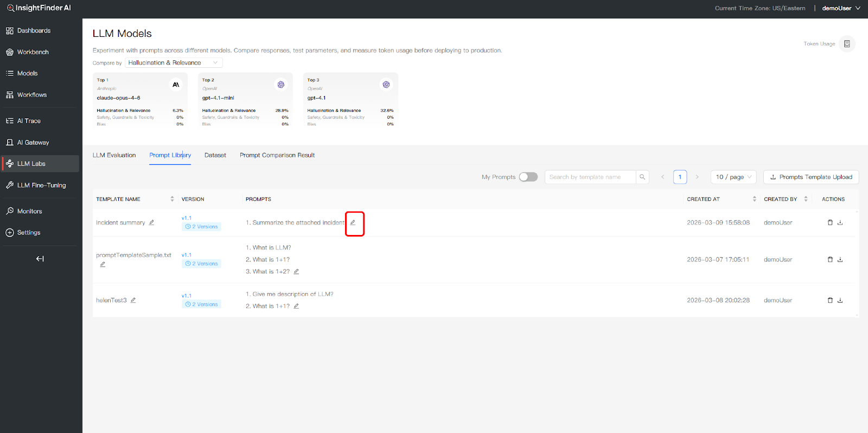Toggle the My Prompts switch
Viewport: 868px width, 433px height.
[528, 177]
